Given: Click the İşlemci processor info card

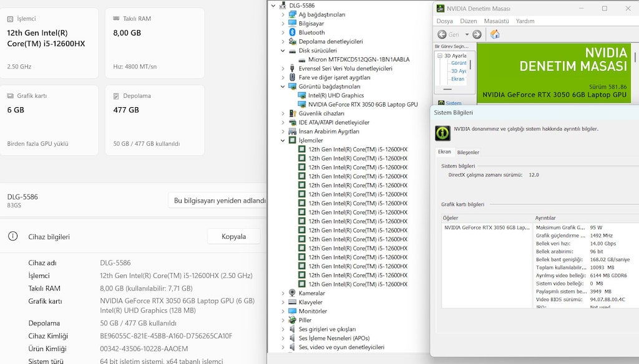Looking at the screenshot, I should pos(49,43).
